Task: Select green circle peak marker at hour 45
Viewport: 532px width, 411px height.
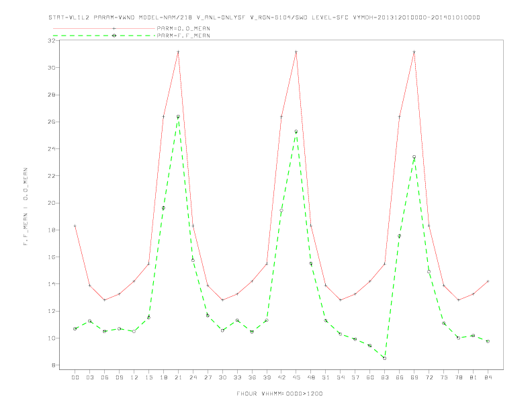Action: point(296,132)
